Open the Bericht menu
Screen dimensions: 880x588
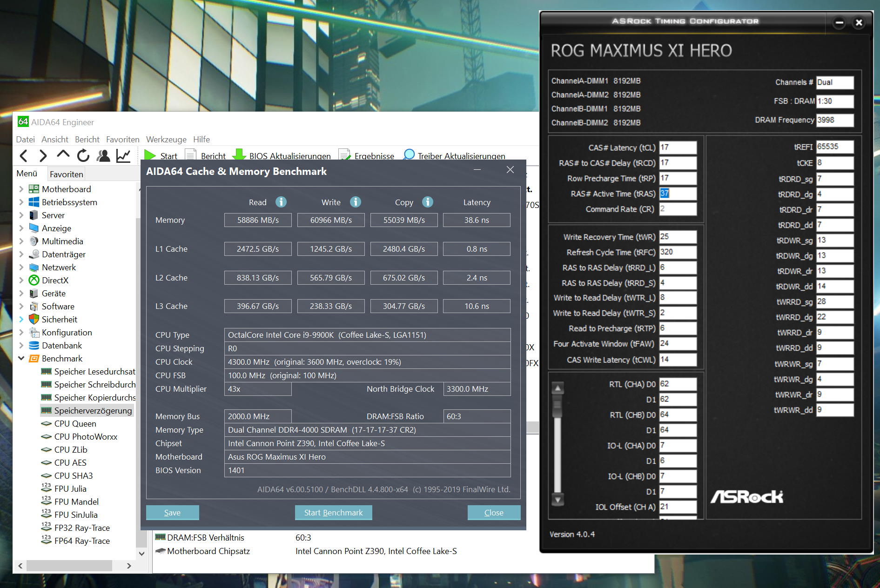87,140
